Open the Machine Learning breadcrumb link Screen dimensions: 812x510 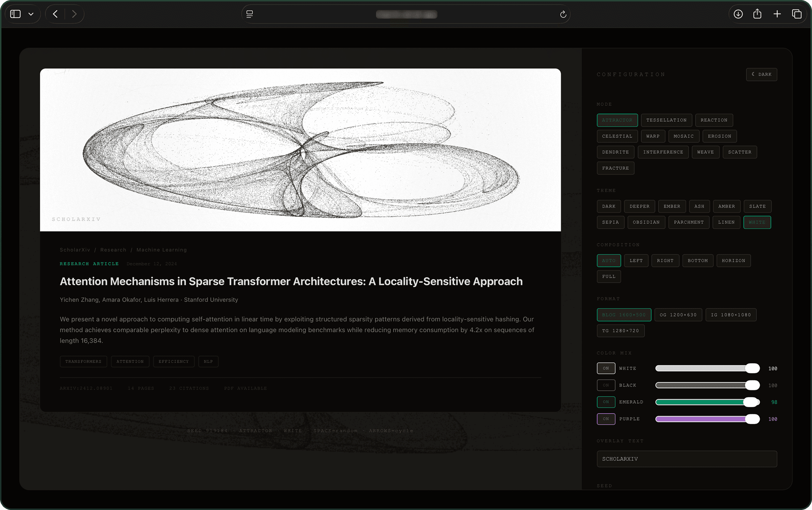pos(162,250)
